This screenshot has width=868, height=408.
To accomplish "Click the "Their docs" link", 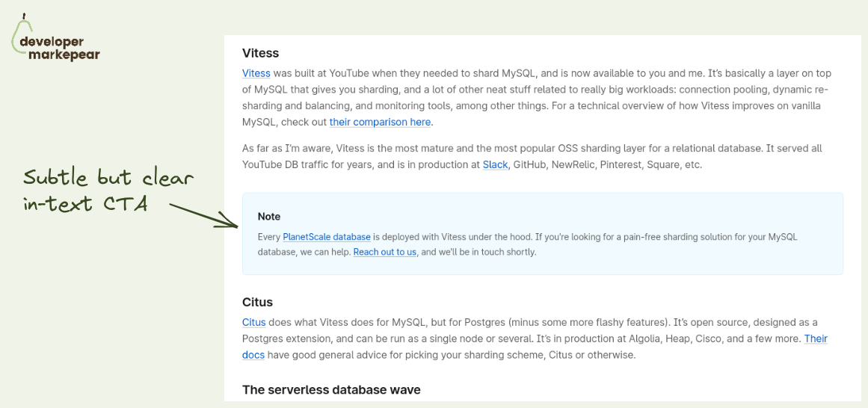I will (815, 339).
